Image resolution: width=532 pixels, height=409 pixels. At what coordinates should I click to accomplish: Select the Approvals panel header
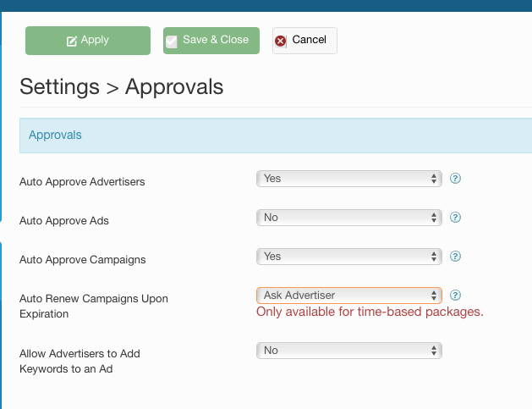(x=56, y=135)
